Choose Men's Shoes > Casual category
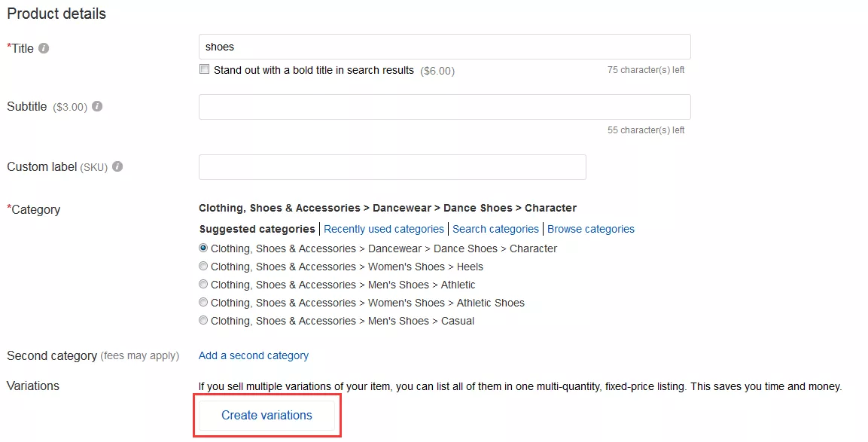 pos(203,321)
